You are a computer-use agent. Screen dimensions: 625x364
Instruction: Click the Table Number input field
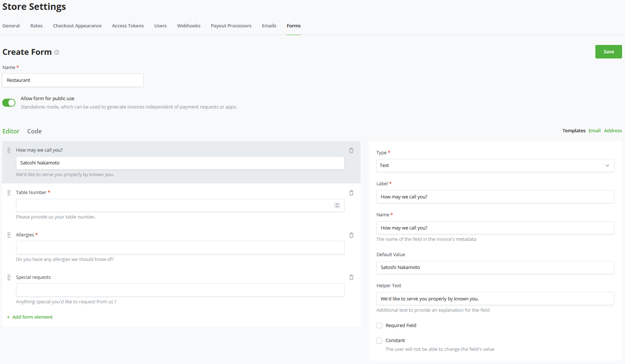click(180, 205)
